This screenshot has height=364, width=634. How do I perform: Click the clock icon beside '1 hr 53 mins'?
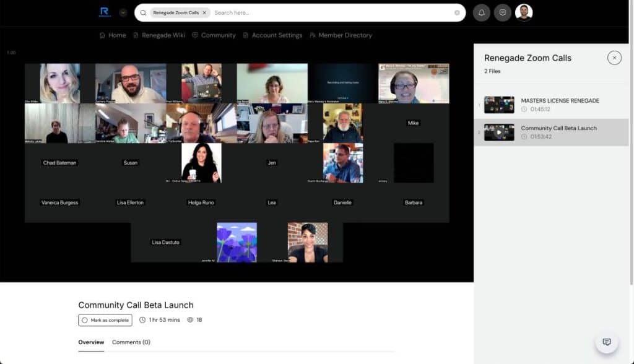(x=142, y=320)
